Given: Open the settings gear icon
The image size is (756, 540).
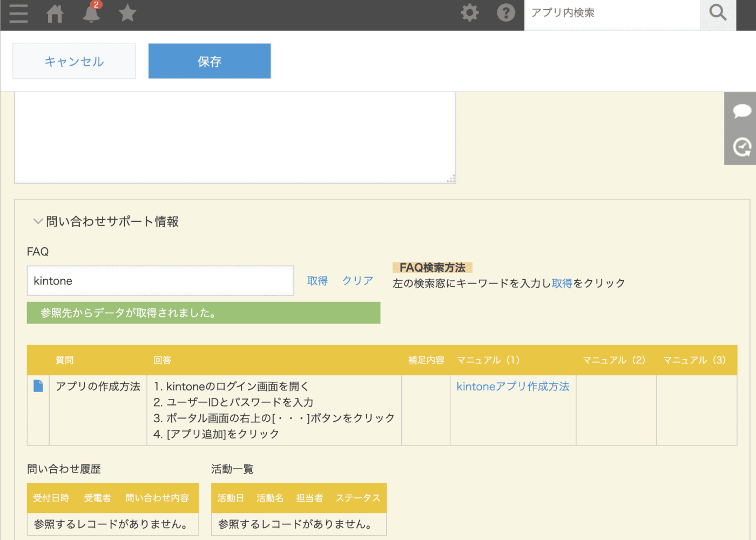Looking at the screenshot, I should pos(470,12).
